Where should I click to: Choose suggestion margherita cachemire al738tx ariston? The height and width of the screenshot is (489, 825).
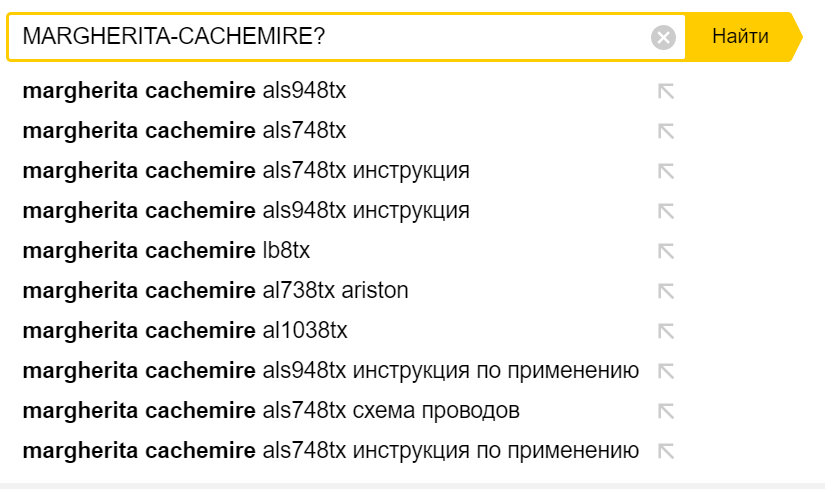pos(215,291)
